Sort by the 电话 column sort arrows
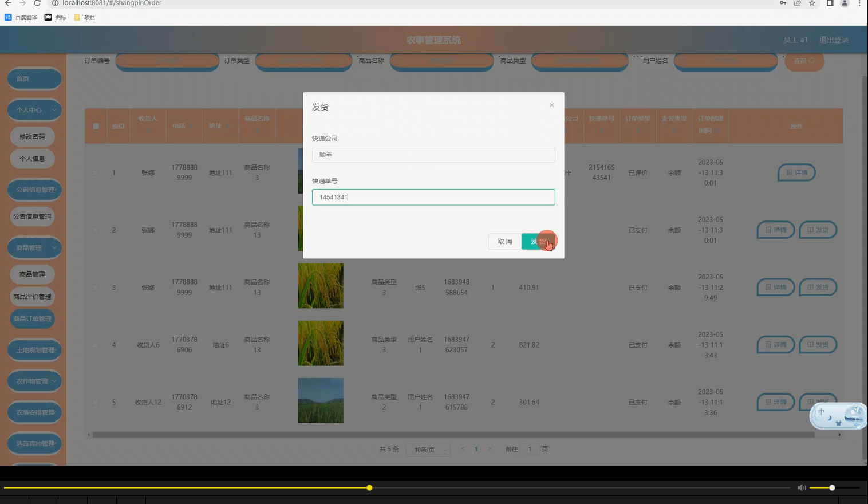 tap(191, 126)
